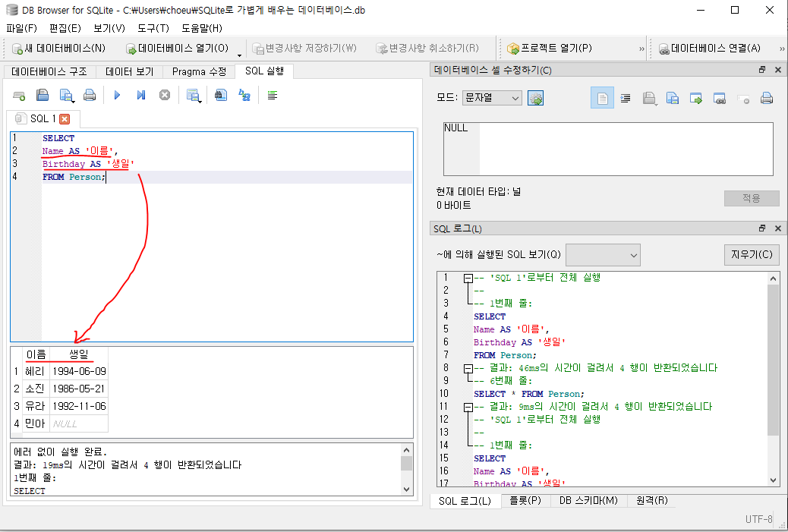788x532 pixels.
Task: Set cell to NULL icon
Action: pos(743,99)
